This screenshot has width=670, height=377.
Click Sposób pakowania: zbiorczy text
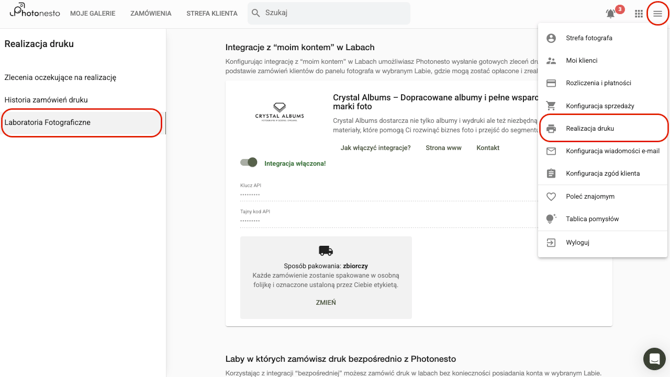coord(326,266)
